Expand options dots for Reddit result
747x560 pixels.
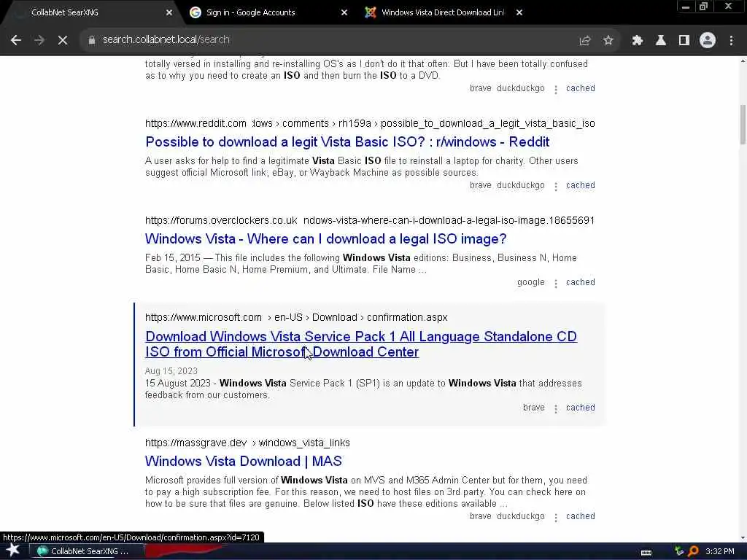[x=555, y=186]
